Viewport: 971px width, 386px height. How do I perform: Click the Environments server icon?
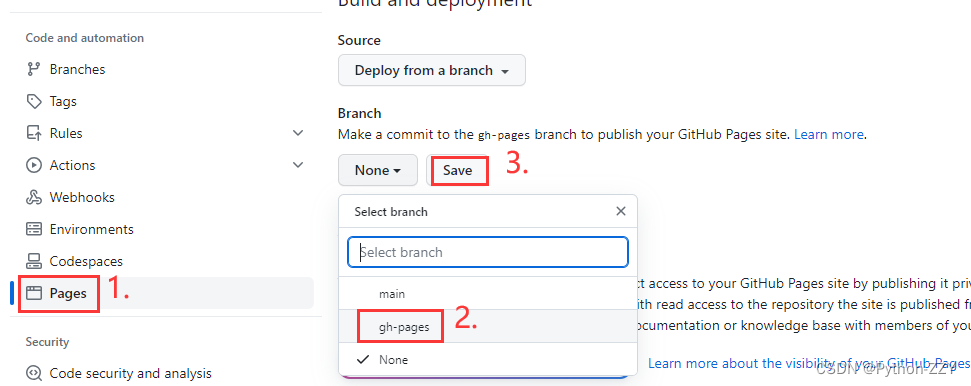(x=33, y=229)
